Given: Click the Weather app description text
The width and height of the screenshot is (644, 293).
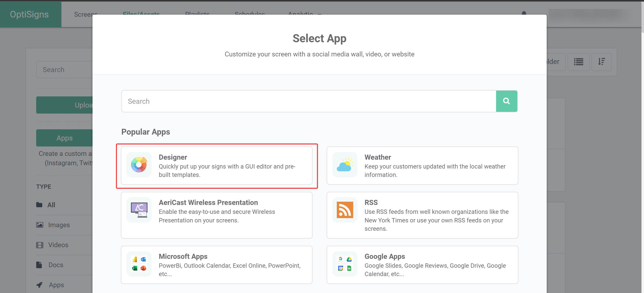Looking at the screenshot, I should point(435,171).
